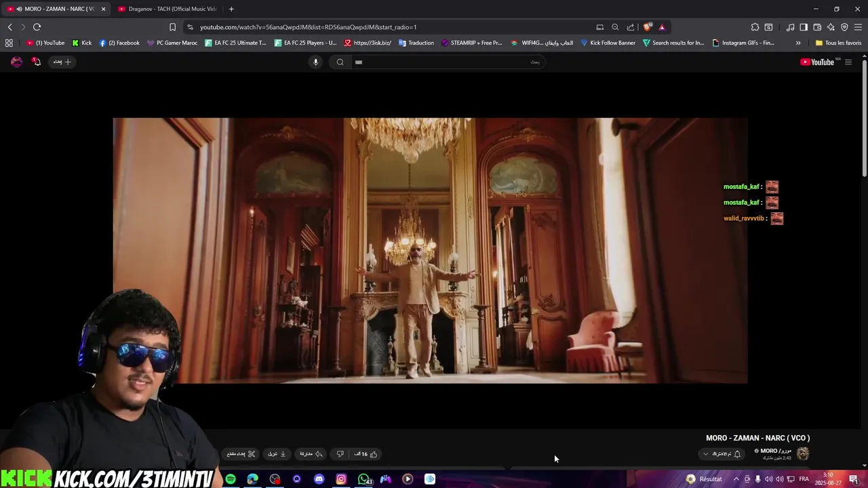Open the Résultat widget on the taskbar
Viewport: 868px width, 488px height.
(704, 479)
